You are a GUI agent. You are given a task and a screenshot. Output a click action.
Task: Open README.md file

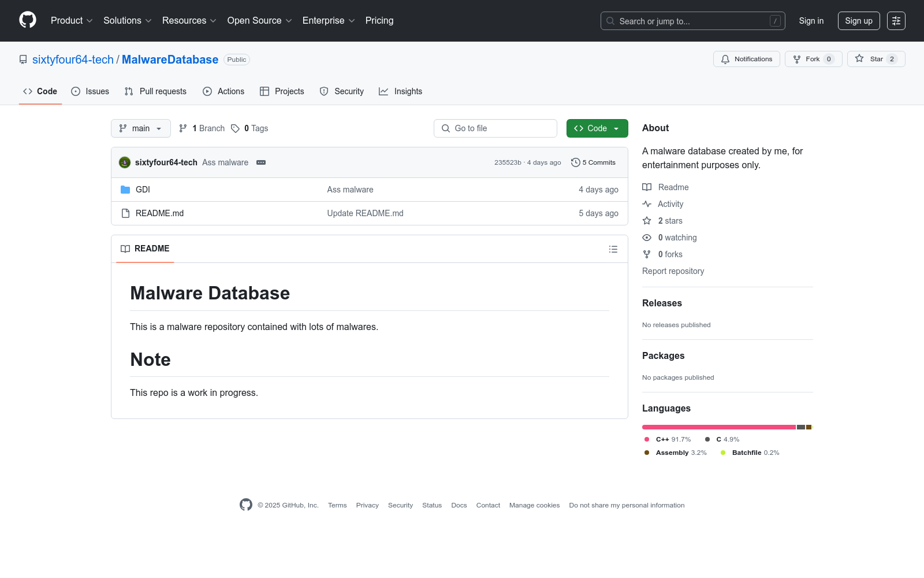point(159,213)
